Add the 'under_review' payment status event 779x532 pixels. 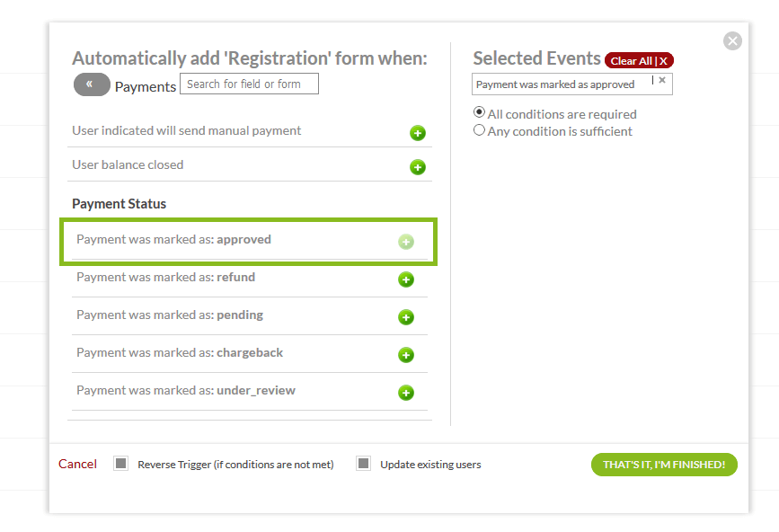click(406, 393)
